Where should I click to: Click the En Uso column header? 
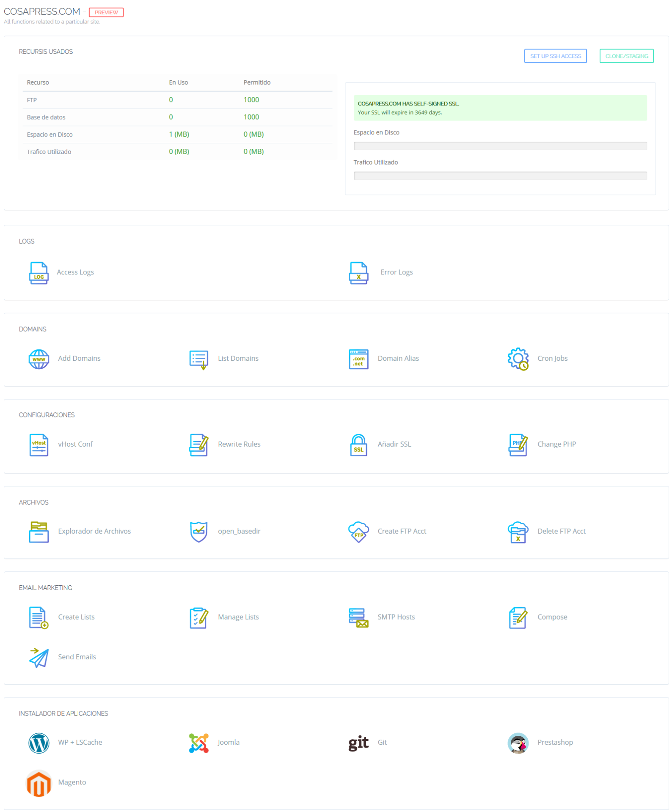(179, 82)
